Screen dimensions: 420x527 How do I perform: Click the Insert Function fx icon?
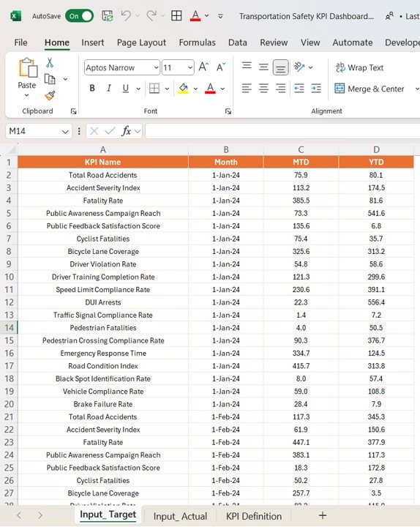point(127,131)
